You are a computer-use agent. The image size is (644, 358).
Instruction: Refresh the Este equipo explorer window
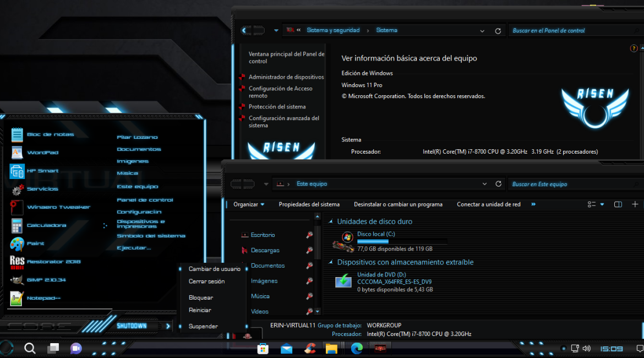[498, 184]
